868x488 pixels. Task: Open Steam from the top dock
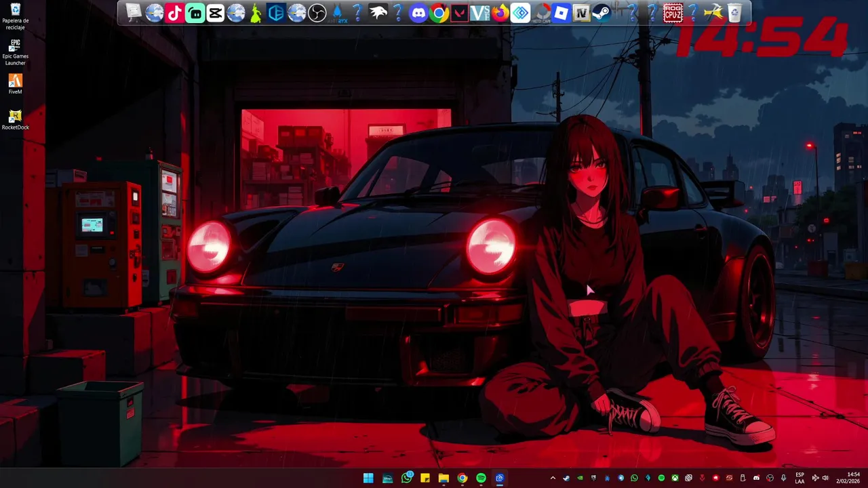[601, 13]
